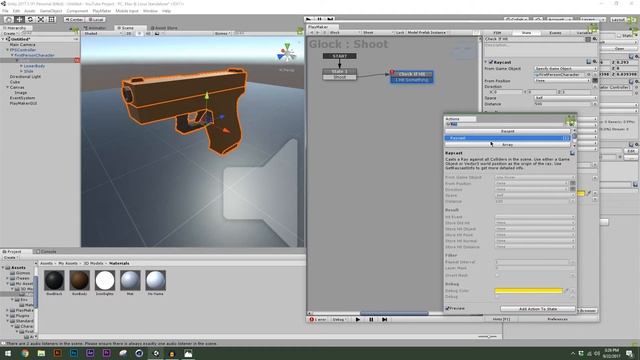This screenshot has width=640, height=360.
Task: Open the File menu
Action: click(5, 11)
